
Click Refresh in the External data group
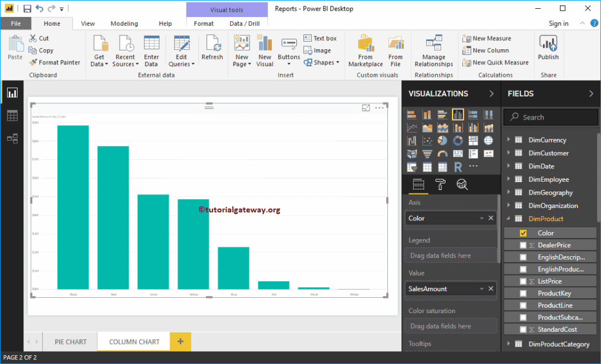tap(212, 48)
